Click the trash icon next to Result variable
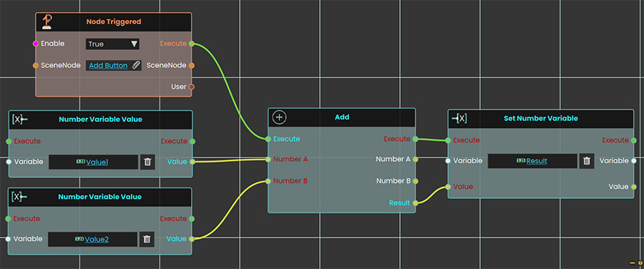 click(587, 161)
